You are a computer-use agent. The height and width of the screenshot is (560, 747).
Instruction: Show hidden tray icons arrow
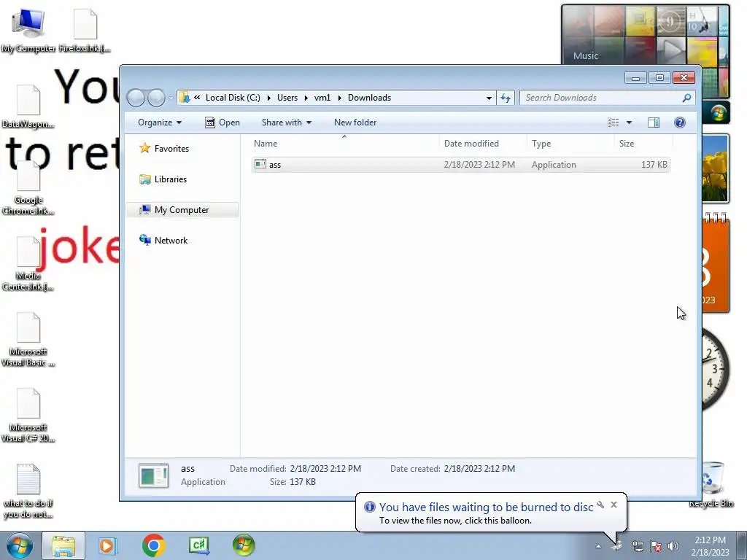[598, 546]
